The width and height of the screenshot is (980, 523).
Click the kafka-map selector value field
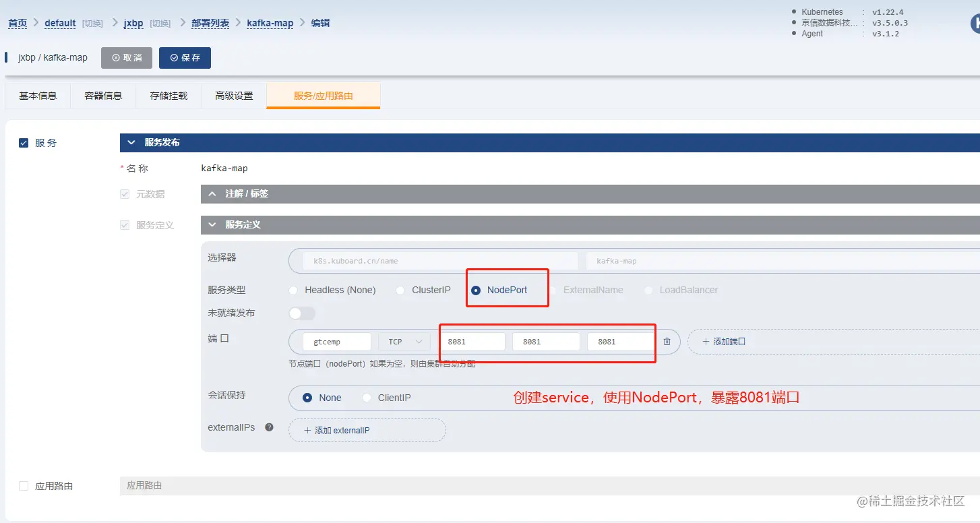783,261
